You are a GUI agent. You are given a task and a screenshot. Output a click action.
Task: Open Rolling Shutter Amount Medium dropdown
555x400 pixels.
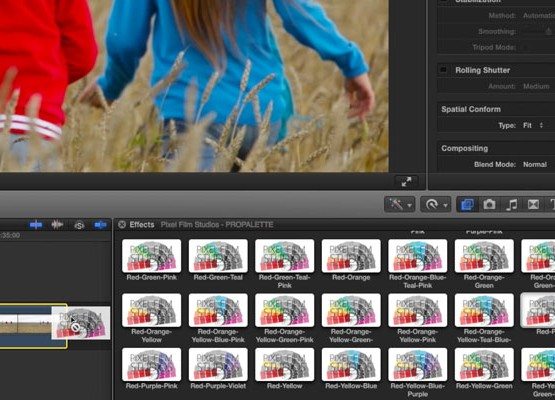(x=536, y=86)
